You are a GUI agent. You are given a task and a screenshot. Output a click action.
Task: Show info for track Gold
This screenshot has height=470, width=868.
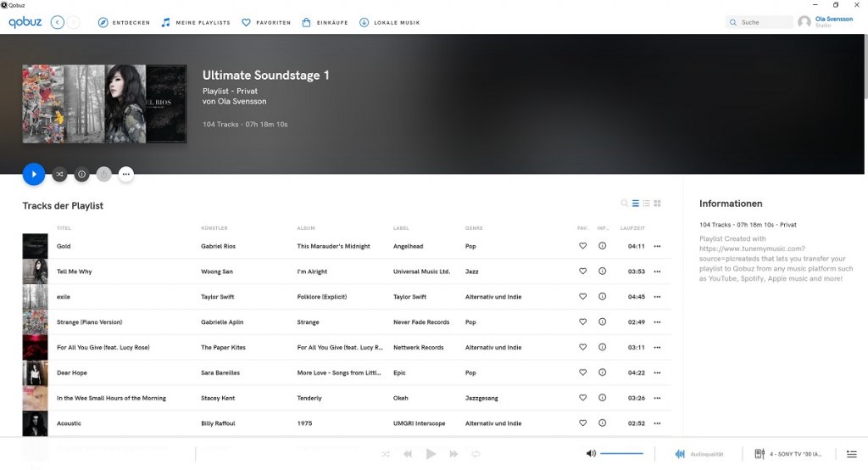pyautogui.click(x=603, y=245)
